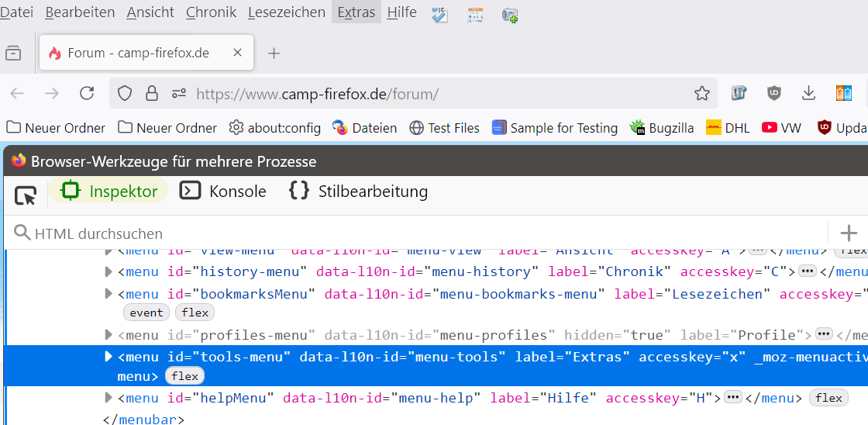This screenshot has width=868, height=425.
Task: Expand the tools-menu element node
Action: [108, 357]
